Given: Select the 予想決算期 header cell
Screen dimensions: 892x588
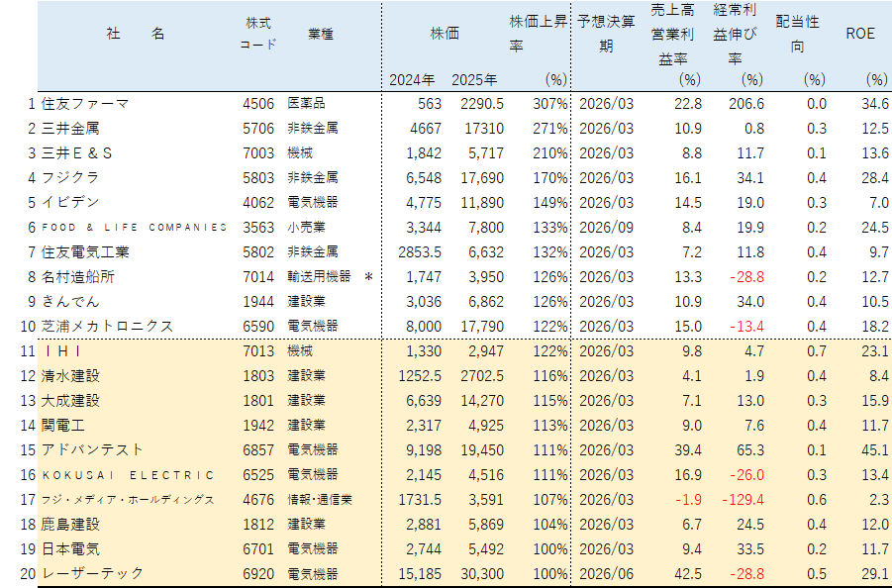Looking at the screenshot, I should point(605,34).
